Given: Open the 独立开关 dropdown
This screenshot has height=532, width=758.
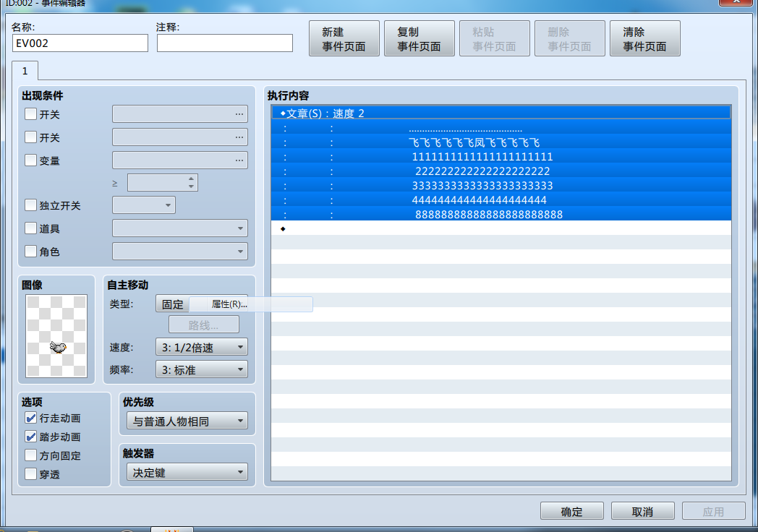Looking at the screenshot, I should (144, 205).
